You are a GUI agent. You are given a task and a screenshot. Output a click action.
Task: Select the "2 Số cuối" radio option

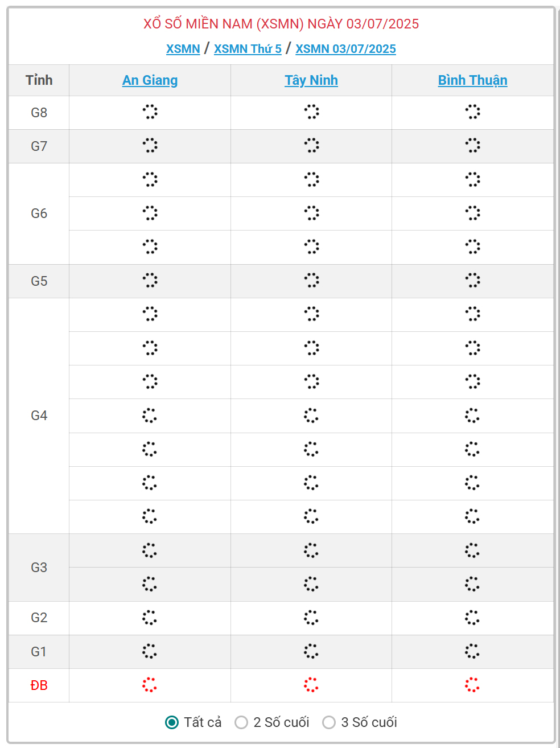[x=241, y=722]
